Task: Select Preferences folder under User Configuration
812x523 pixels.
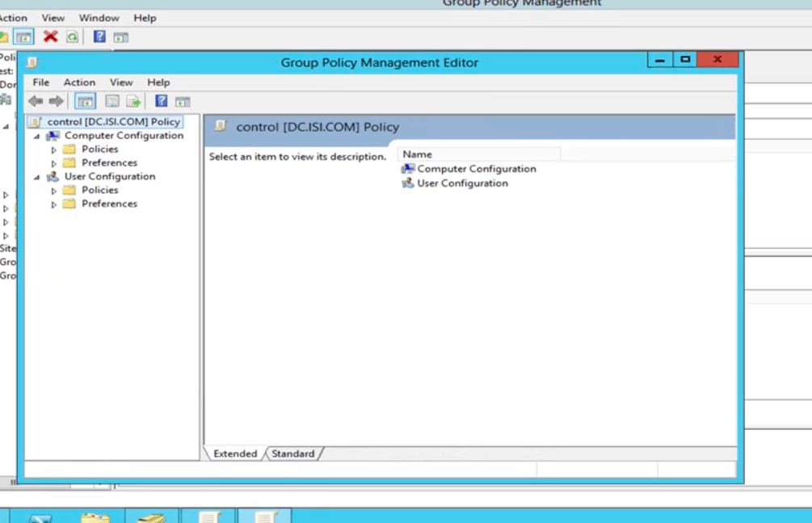Action: [109, 204]
